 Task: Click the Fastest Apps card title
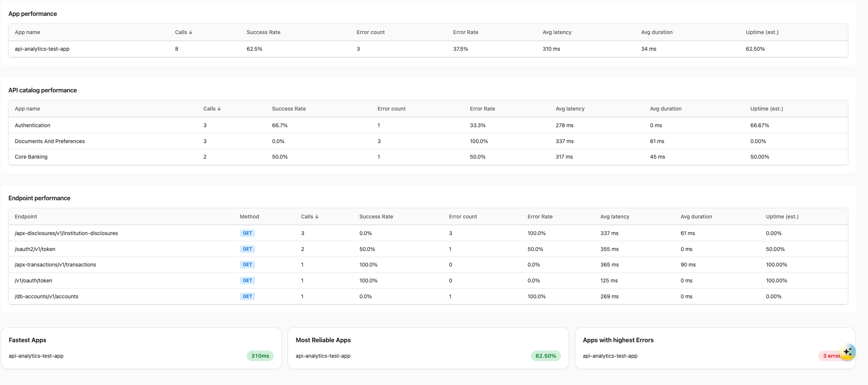click(27, 340)
